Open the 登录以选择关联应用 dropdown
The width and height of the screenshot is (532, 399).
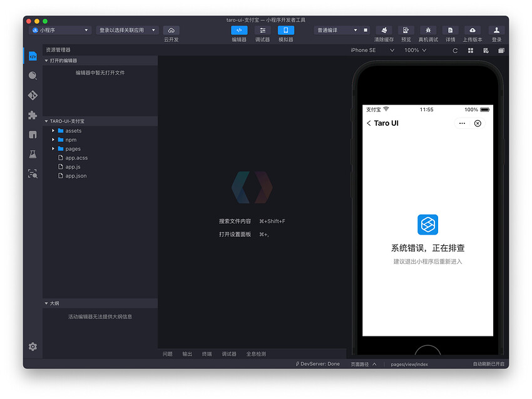click(127, 30)
